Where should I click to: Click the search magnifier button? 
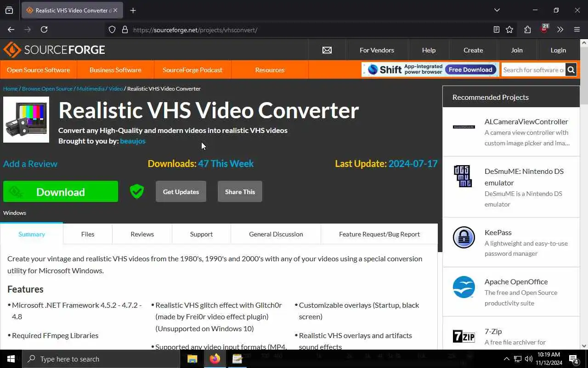tap(571, 70)
